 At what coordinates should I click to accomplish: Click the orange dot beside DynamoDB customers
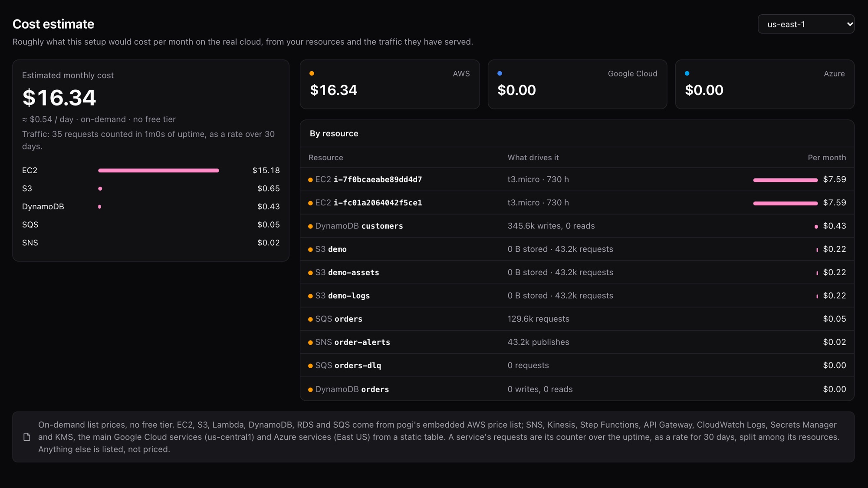point(310,227)
